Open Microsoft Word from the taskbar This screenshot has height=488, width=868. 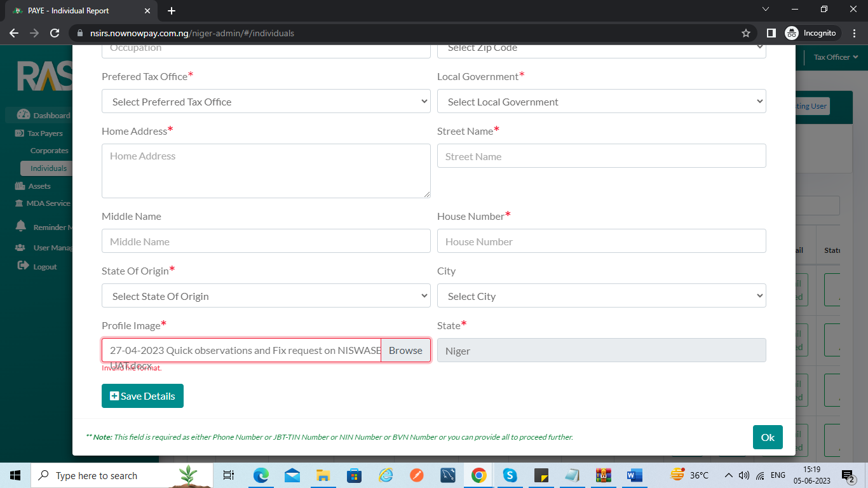point(635,475)
